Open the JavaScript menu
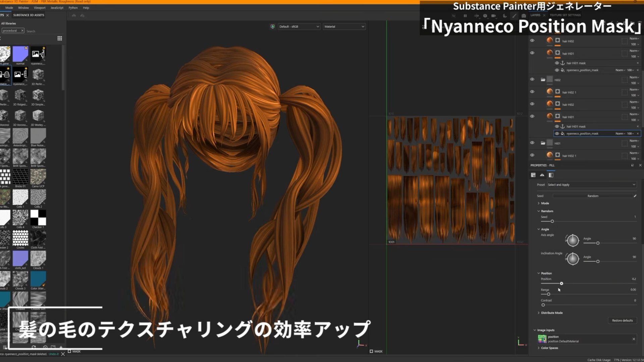 [57, 8]
